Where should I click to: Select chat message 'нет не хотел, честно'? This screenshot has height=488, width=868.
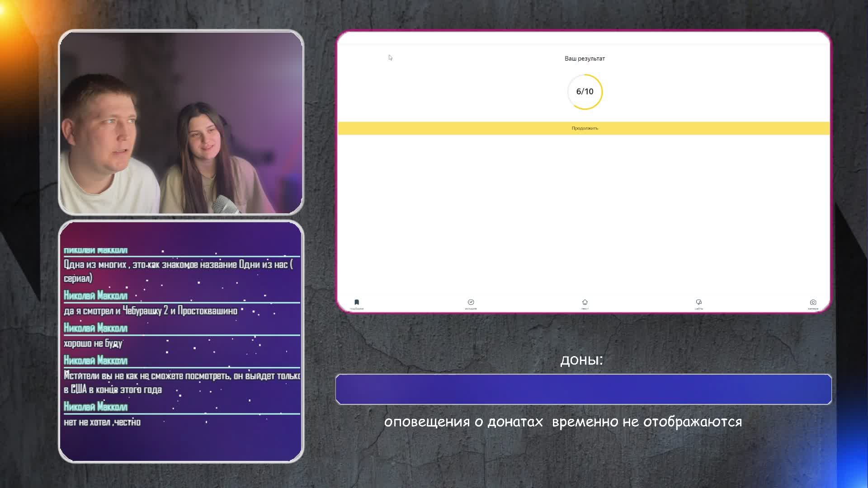(102, 422)
